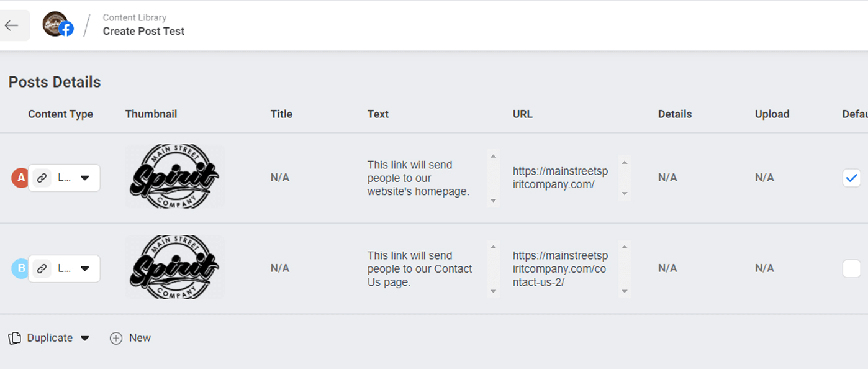Viewport: 868px width, 369px height.
Task: Click the link icon in row A
Action: pyautogui.click(x=42, y=178)
